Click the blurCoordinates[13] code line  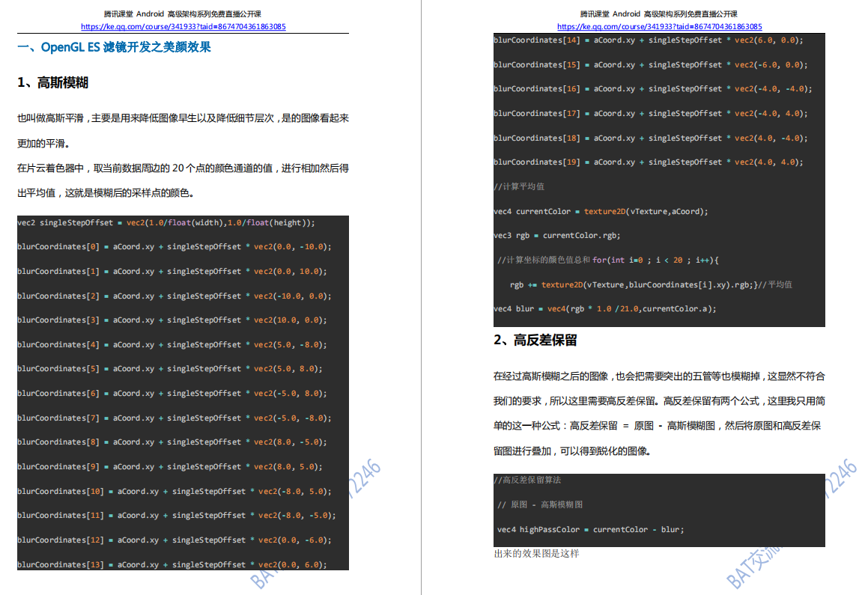click(x=172, y=564)
